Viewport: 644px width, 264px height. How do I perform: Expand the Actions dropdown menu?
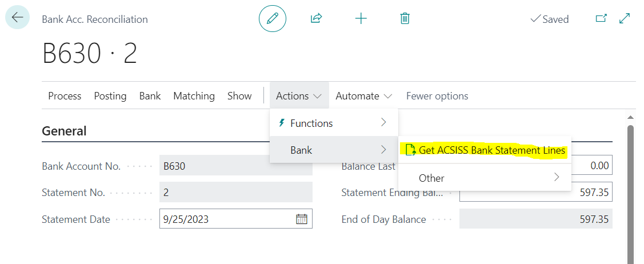click(299, 96)
